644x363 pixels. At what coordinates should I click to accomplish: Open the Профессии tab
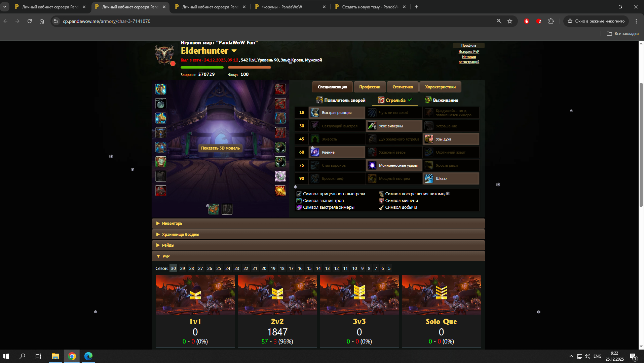pos(370,87)
